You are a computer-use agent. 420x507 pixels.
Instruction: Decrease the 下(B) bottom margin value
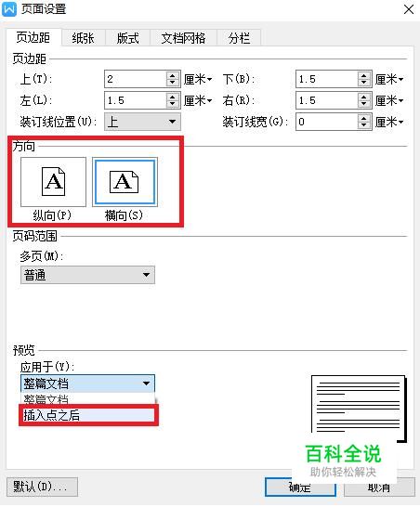[x=364, y=83]
